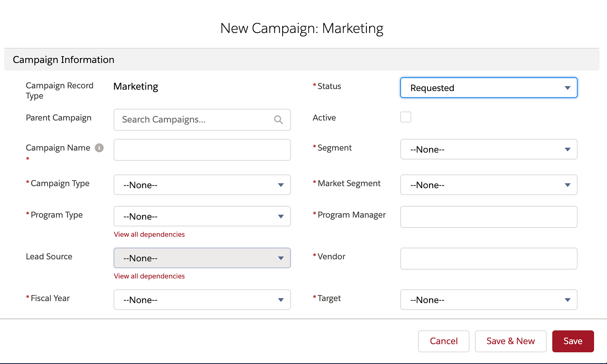Image resolution: width=607 pixels, height=364 pixels.
Task: Click the Campaign Name info icon
Action: (x=99, y=148)
